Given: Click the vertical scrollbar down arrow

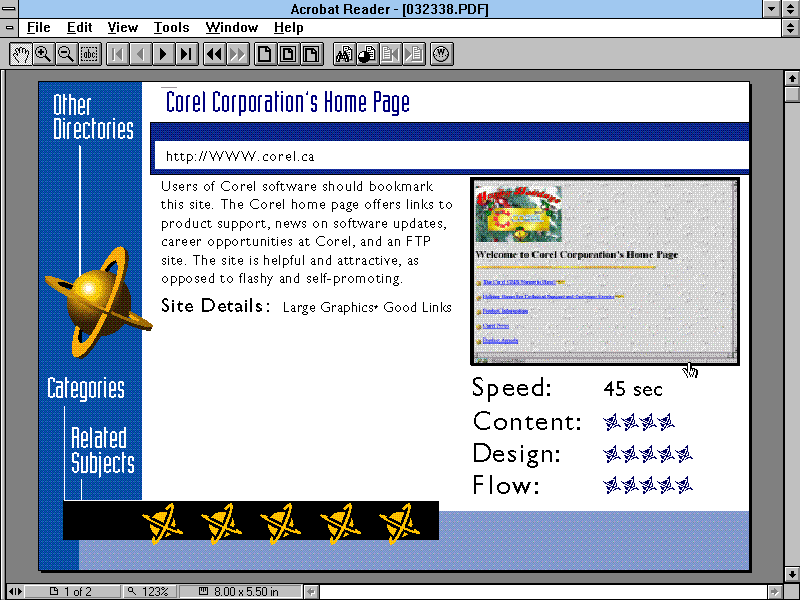Looking at the screenshot, I should pos(791,574).
